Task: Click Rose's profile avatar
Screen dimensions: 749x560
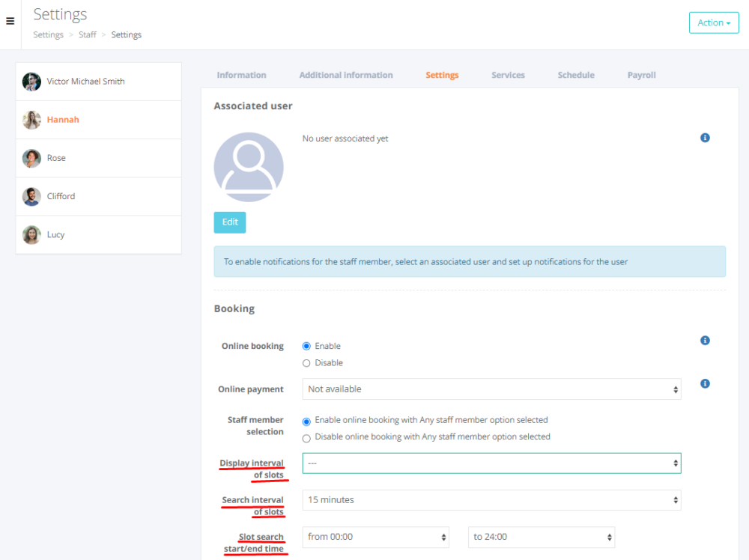Action: (x=31, y=158)
